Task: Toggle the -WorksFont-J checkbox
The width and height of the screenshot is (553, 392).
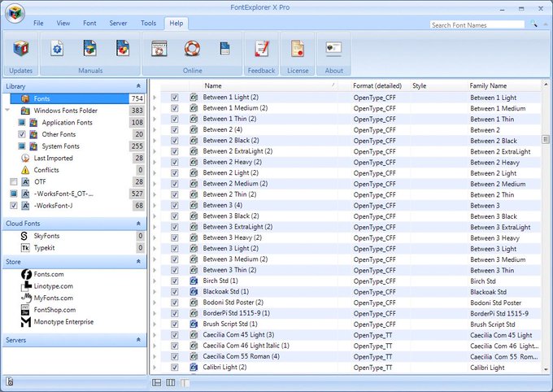Action: tap(13, 206)
